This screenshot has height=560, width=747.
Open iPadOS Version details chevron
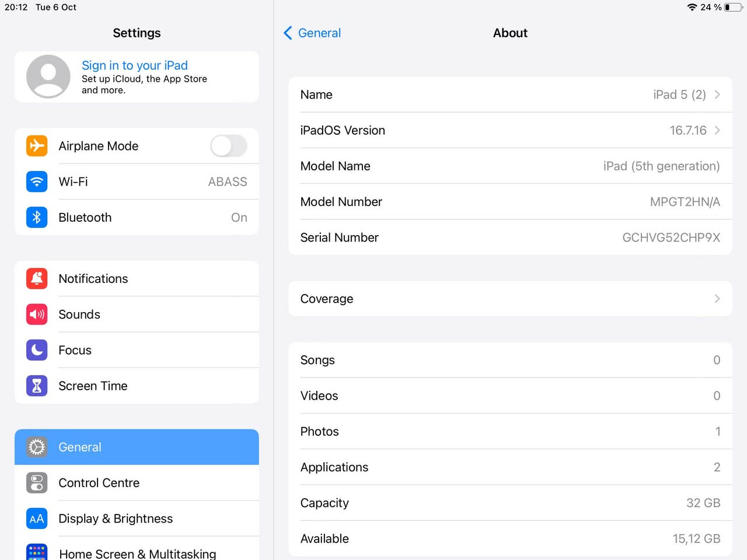coord(717,130)
